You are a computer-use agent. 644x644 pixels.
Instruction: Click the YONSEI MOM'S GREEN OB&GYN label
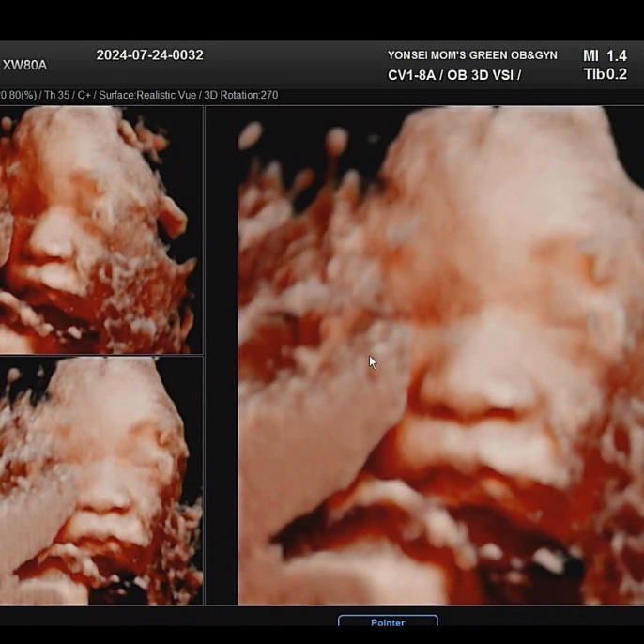point(472,55)
